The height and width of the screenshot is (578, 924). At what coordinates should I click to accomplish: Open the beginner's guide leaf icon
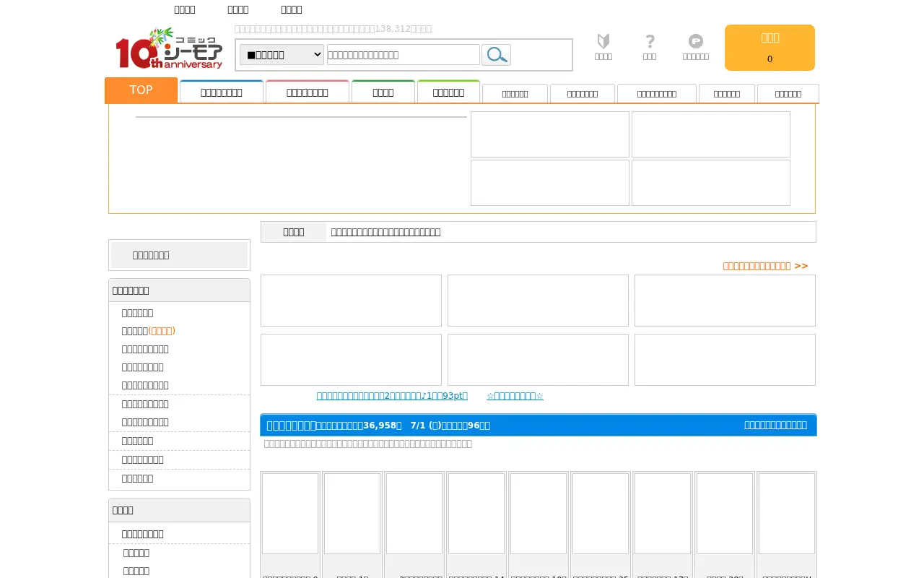click(603, 47)
